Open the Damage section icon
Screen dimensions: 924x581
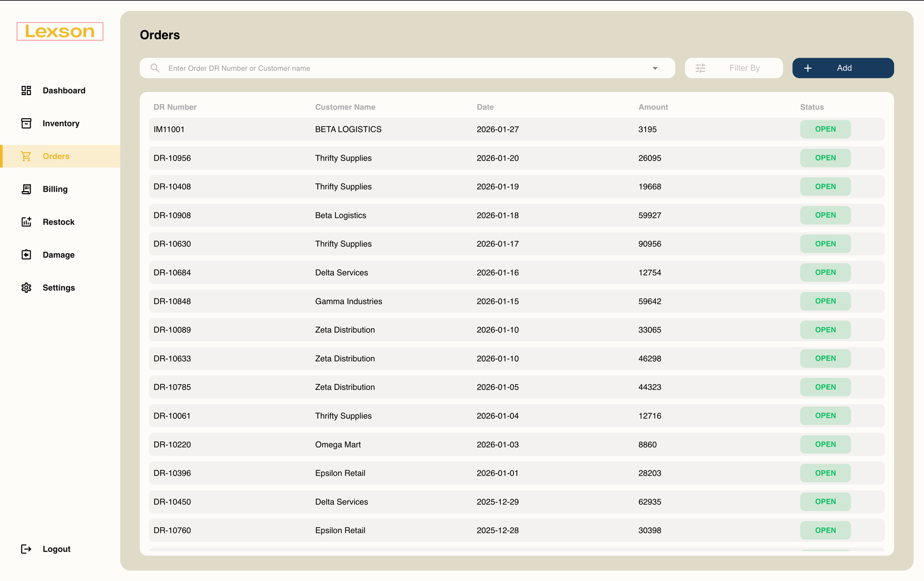(26, 254)
